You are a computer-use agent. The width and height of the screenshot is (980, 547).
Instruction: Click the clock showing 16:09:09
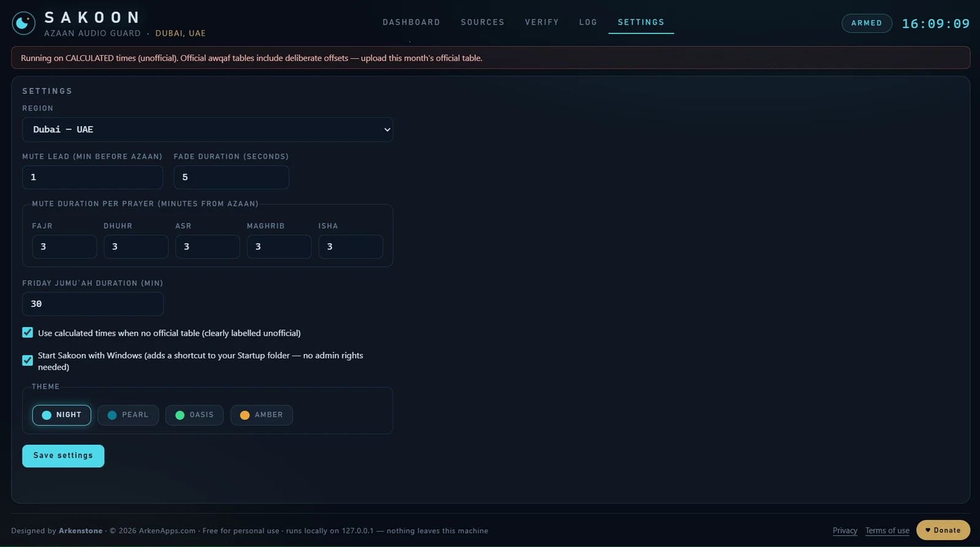click(x=936, y=23)
